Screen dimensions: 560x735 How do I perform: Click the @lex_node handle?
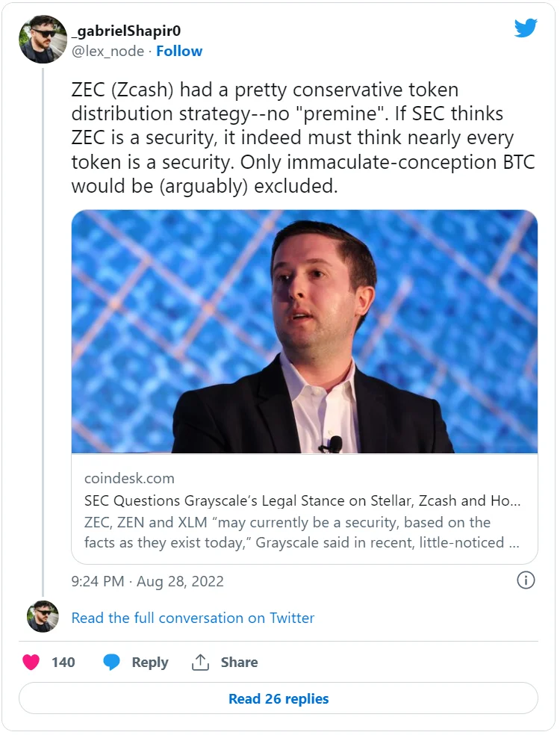pos(106,51)
